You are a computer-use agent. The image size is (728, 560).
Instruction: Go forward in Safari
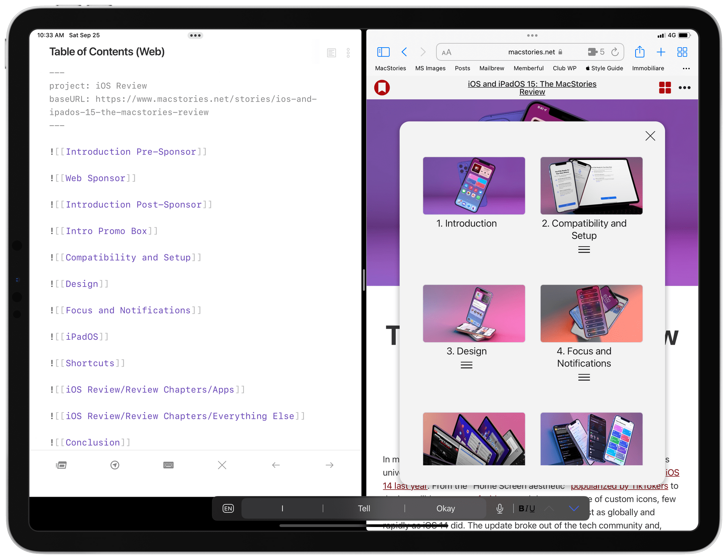[x=423, y=52]
